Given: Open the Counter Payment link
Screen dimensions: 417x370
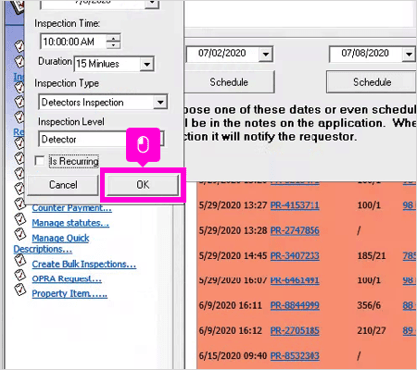Looking at the screenshot, I should [72, 208].
